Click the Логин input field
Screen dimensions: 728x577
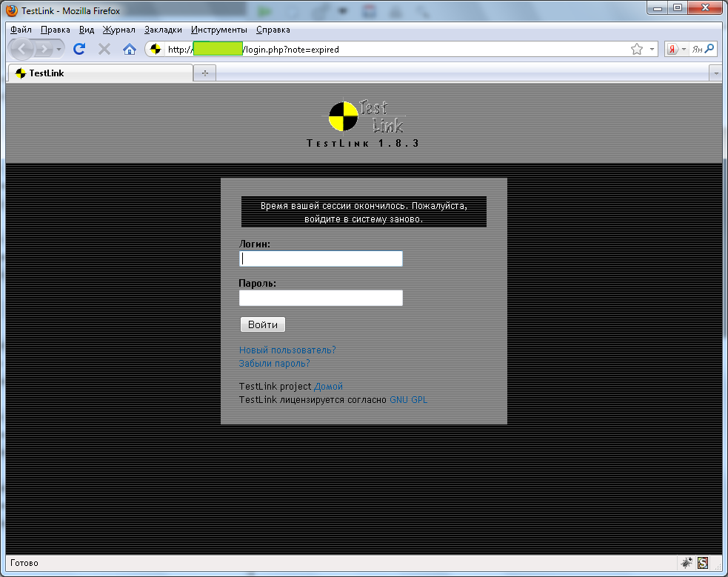pyautogui.click(x=321, y=259)
